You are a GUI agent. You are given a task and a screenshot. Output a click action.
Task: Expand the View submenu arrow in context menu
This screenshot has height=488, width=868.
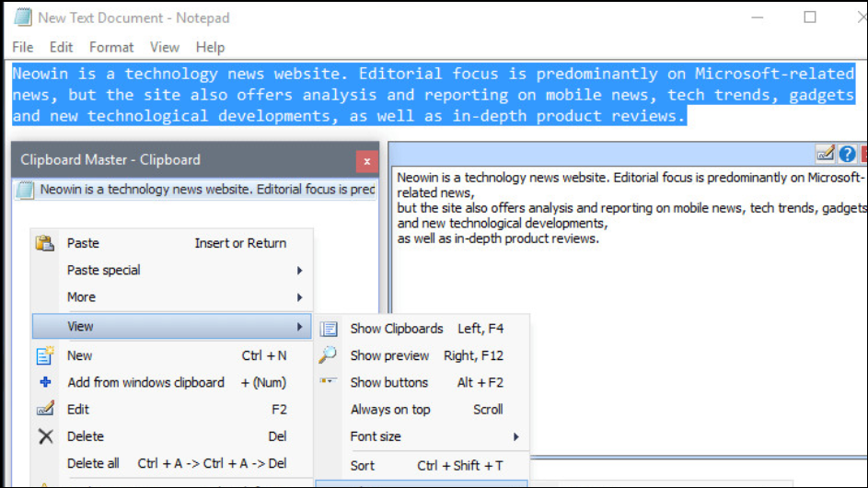pos(299,327)
